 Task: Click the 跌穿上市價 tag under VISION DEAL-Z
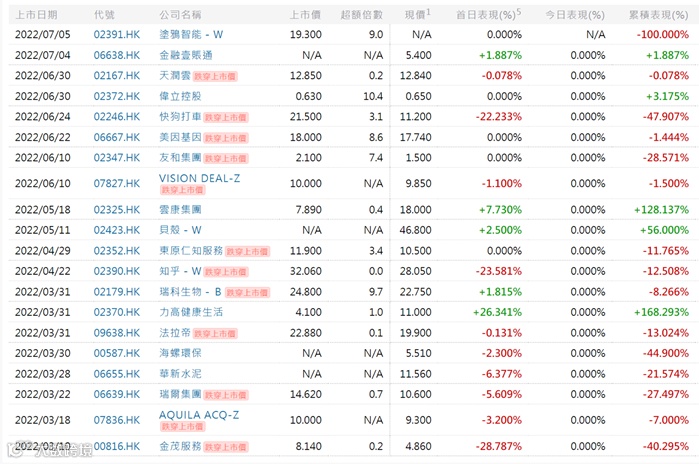(x=182, y=190)
